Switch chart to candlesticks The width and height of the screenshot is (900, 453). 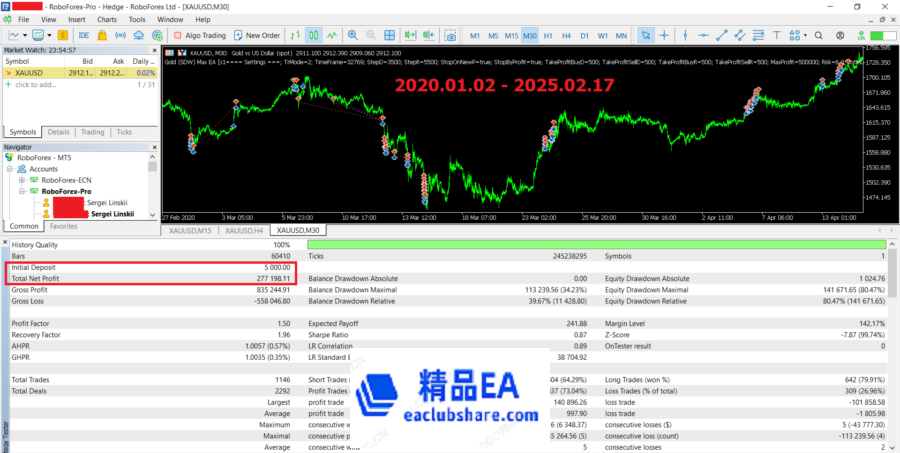pyautogui.click(x=313, y=36)
